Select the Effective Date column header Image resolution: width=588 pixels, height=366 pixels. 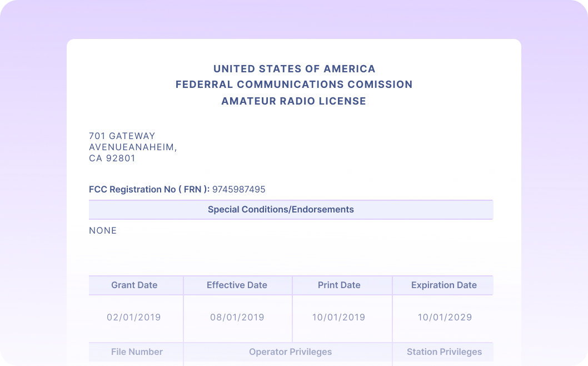(x=237, y=285)
